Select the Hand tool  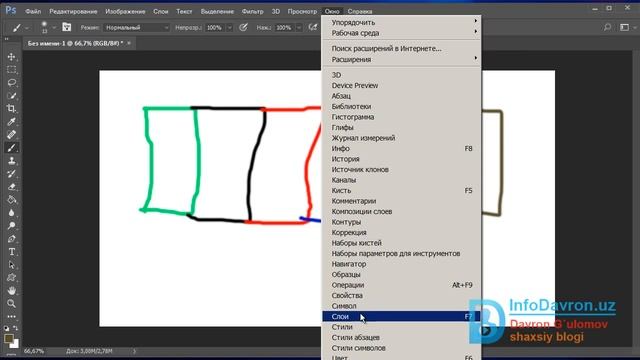pos(11,291)
